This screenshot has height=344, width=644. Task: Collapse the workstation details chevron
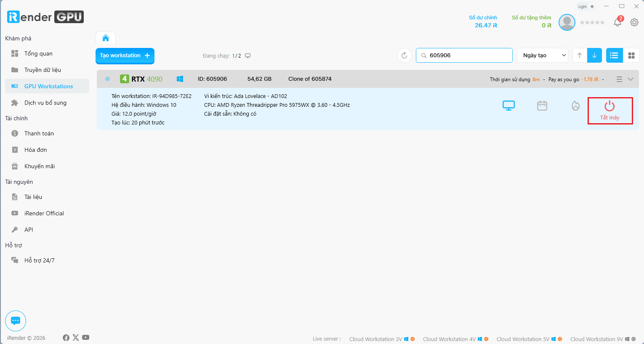[631, 79]
